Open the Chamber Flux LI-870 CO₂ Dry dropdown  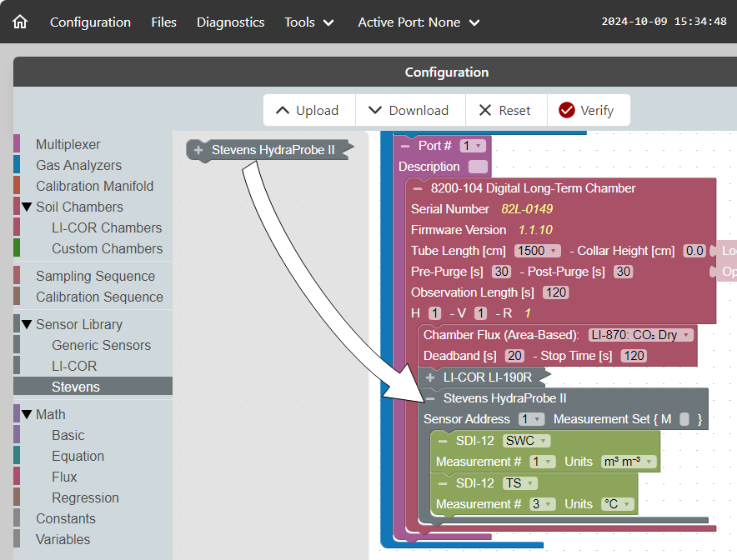pos(640,335)
